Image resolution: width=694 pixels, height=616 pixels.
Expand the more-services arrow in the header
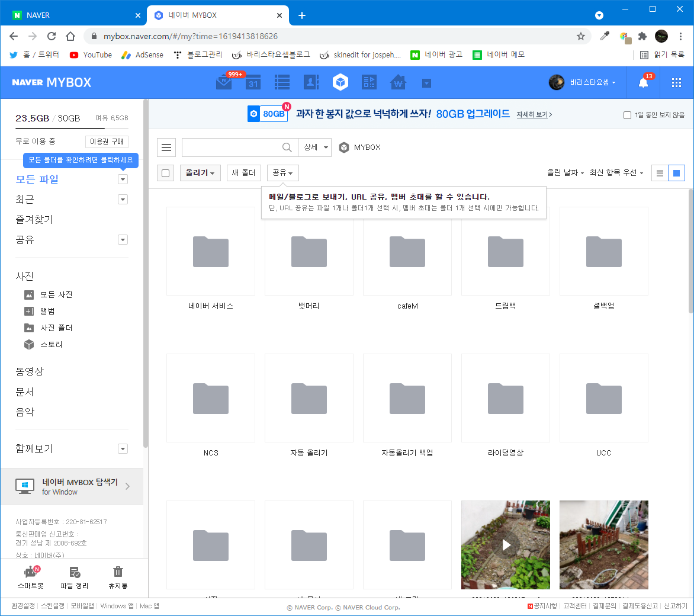pos(427,83)
